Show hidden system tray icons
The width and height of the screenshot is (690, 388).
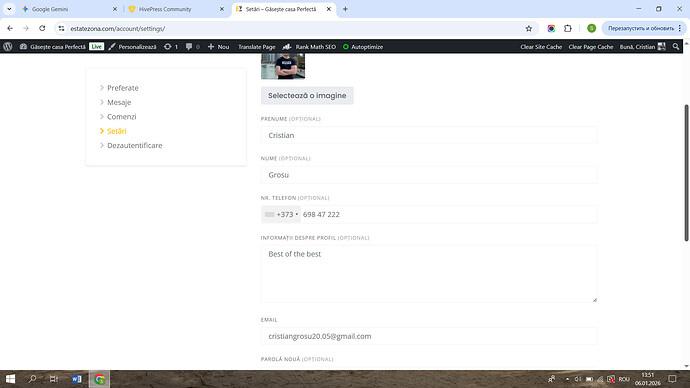click(x=567, y=379)
